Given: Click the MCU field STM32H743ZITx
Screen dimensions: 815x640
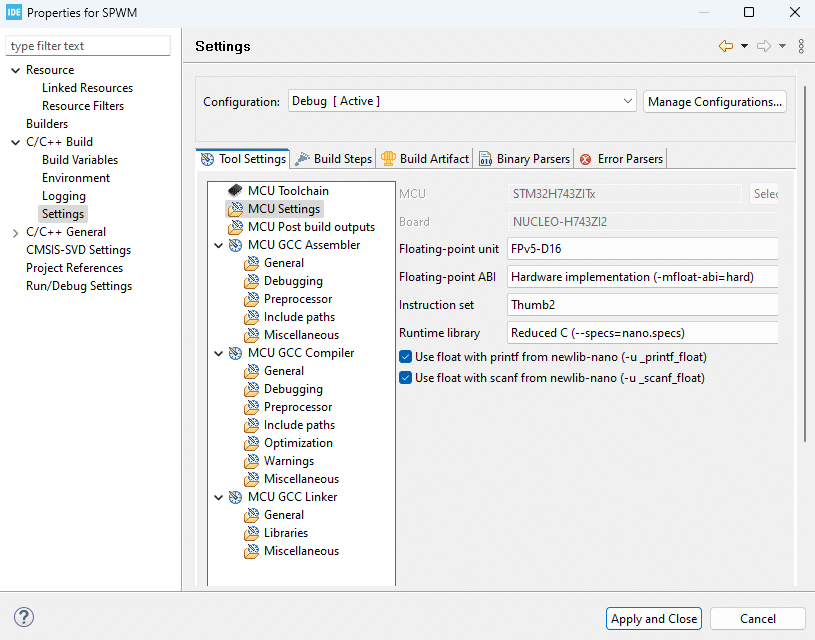Looking at the screenshot, I should 624,194.
